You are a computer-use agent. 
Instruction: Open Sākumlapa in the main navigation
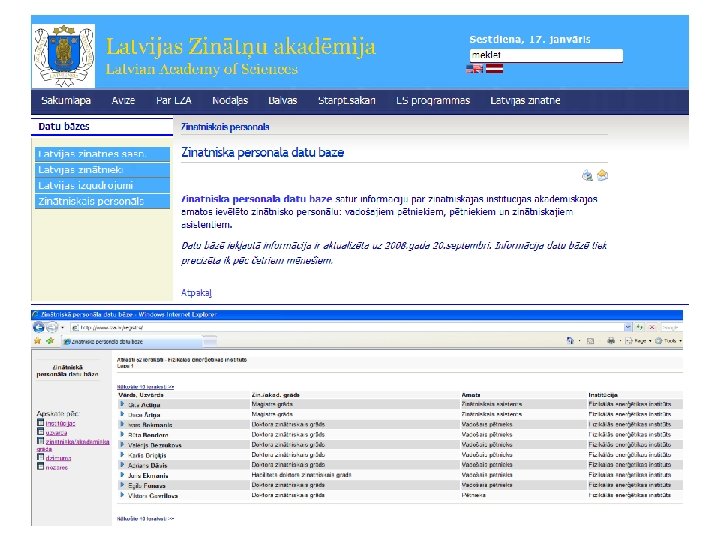pyautogui.click(x=66, y=101)
